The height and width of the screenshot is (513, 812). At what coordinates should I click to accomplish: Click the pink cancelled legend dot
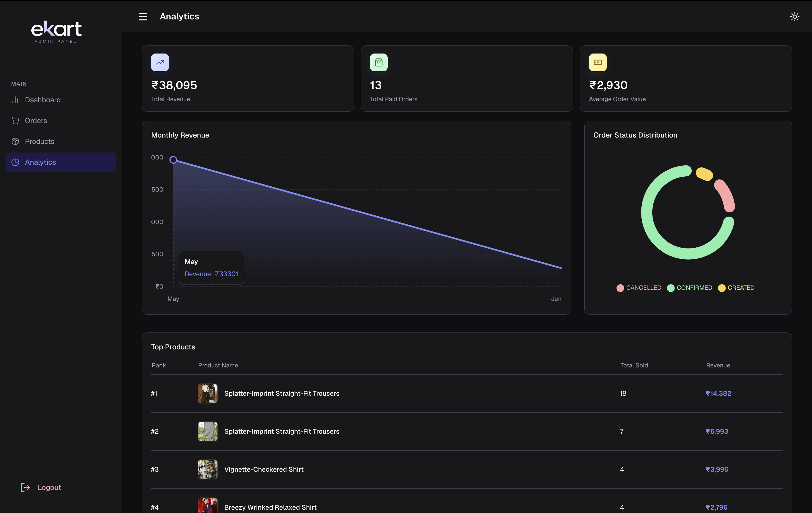click(x=620, y=288)
